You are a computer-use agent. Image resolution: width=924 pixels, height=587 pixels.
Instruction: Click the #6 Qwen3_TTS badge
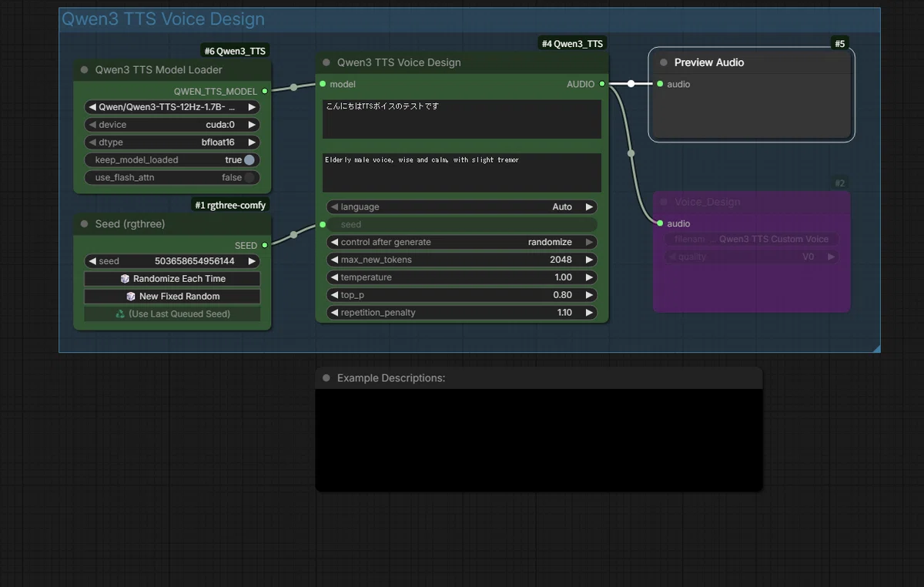(x=236, y=51)
